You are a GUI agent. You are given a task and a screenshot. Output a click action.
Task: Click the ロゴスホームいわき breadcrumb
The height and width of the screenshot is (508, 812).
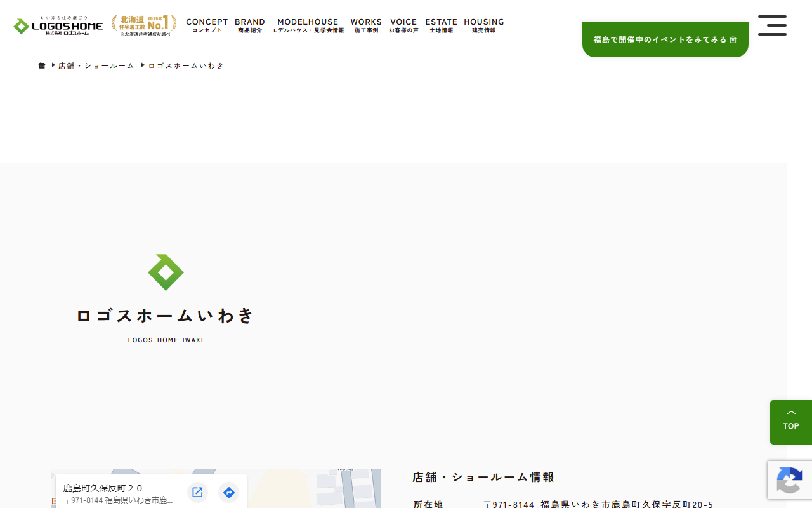[186, 65]
